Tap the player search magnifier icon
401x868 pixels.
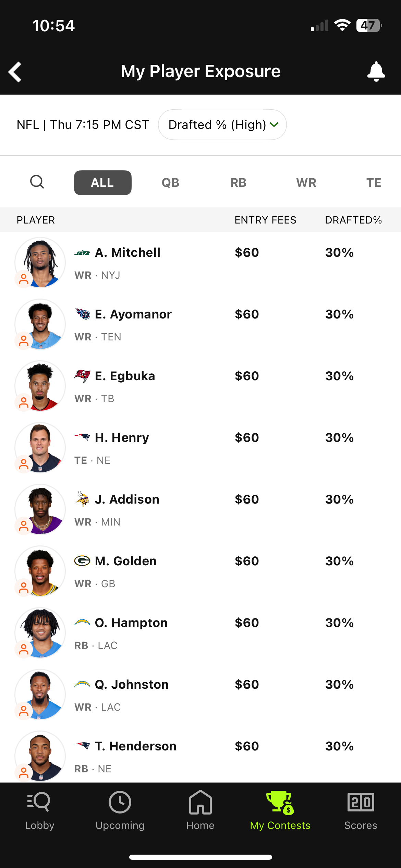click(37, 182)
